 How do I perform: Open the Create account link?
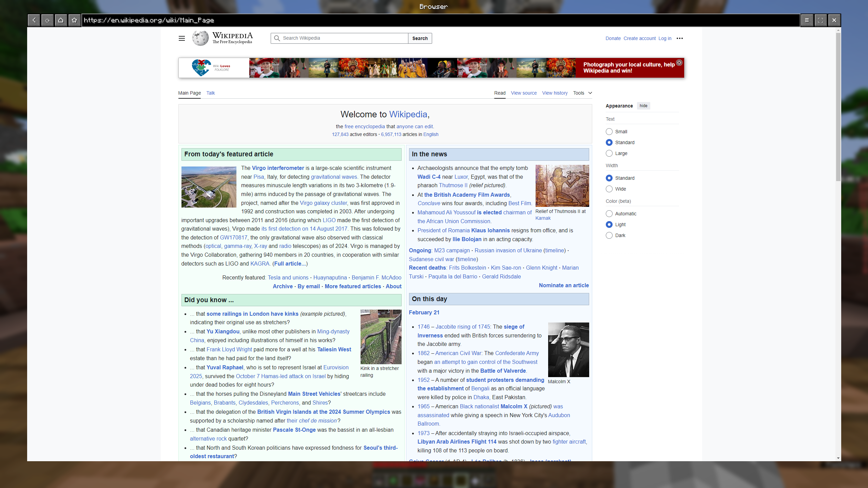click(x=639, y=38)
